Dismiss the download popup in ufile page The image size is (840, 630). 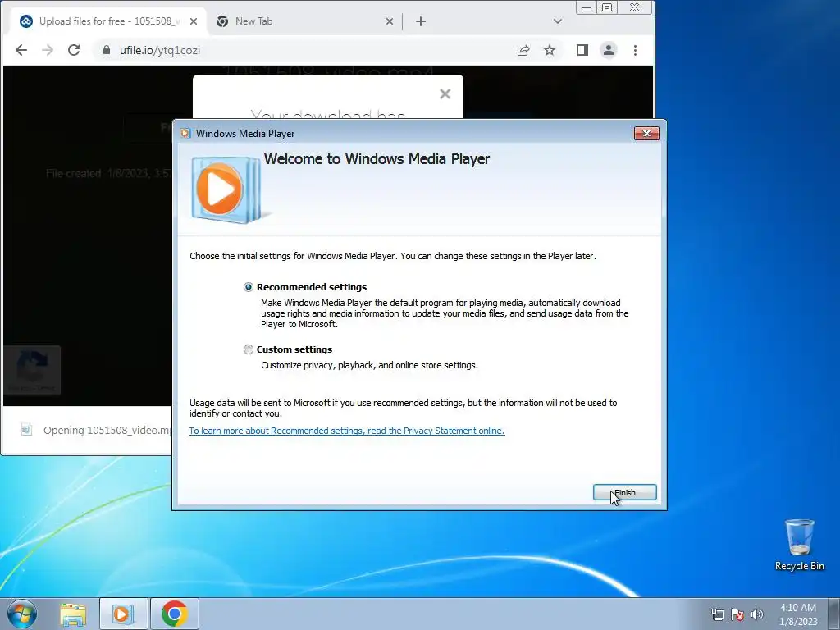pyautogui.click(x=445, y=94)
